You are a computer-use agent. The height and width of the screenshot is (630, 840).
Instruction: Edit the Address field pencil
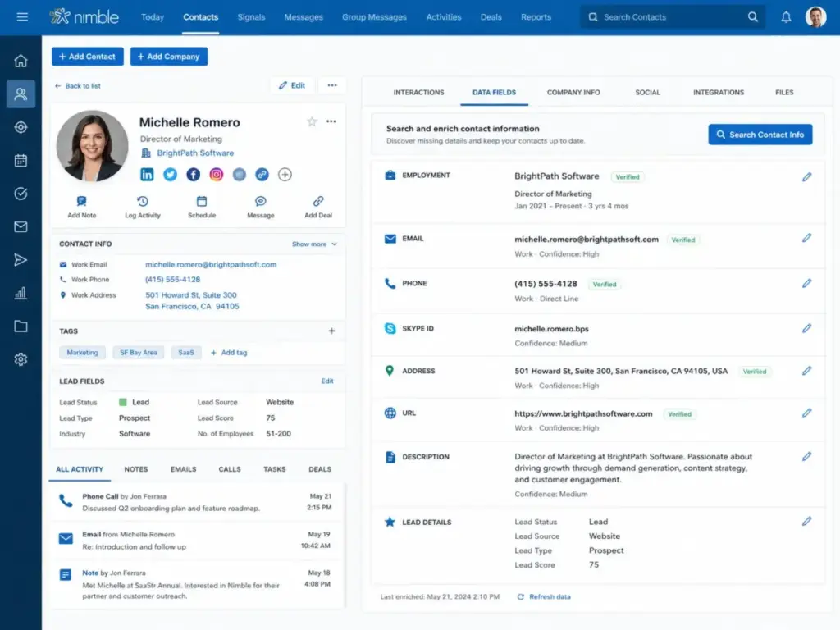pos(807,370)
